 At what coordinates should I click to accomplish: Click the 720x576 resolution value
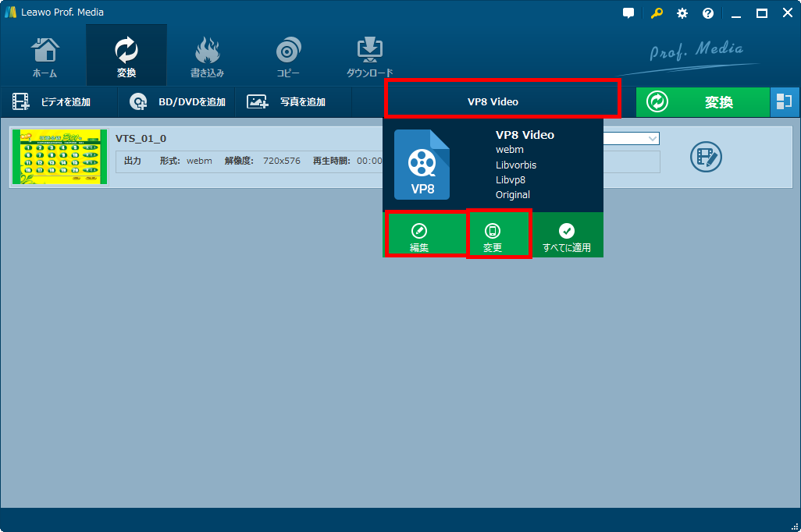[282, 161]
